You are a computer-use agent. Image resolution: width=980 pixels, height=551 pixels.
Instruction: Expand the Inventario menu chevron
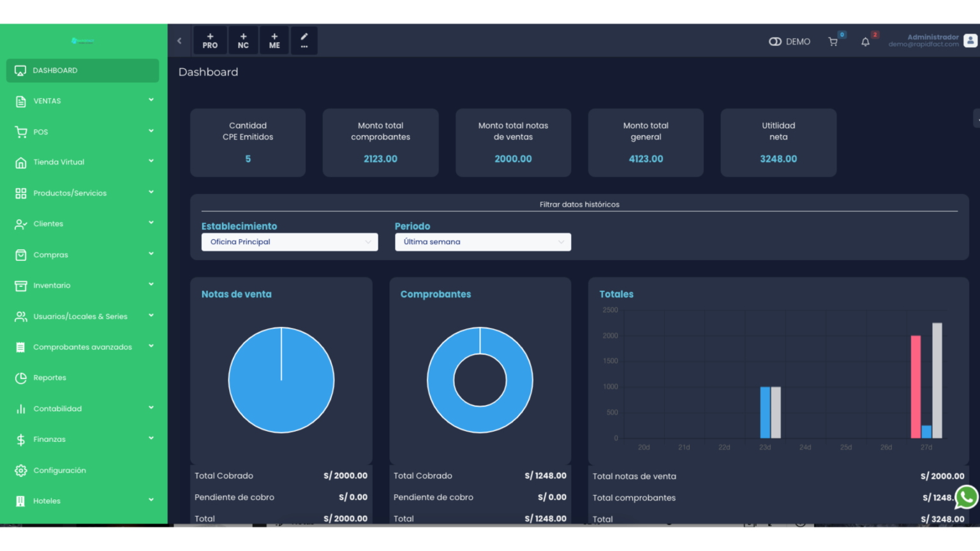[151, 284]
